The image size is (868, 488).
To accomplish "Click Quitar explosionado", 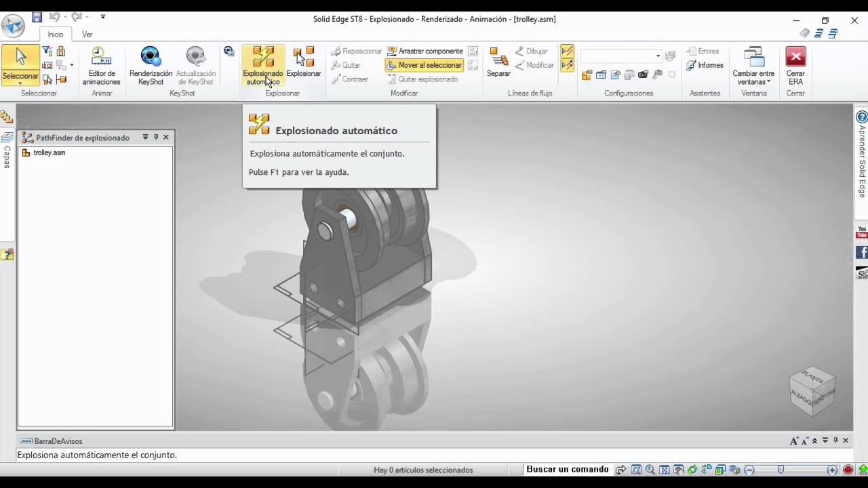I will [422, 79].
